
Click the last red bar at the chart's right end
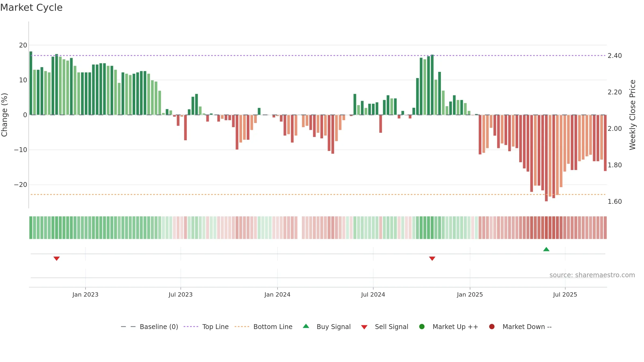tap(605, 143)
